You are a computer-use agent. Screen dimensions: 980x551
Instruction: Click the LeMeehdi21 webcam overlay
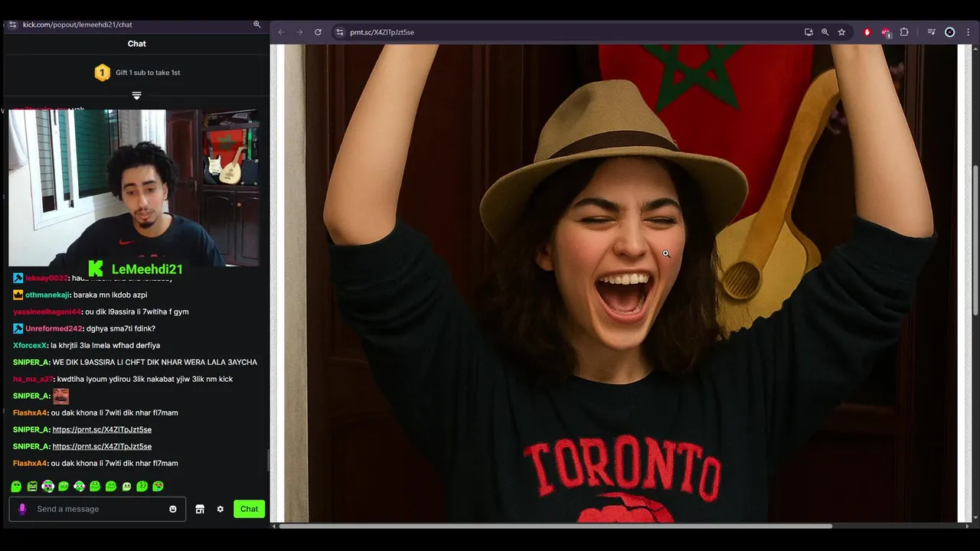[x=134, y=187]
